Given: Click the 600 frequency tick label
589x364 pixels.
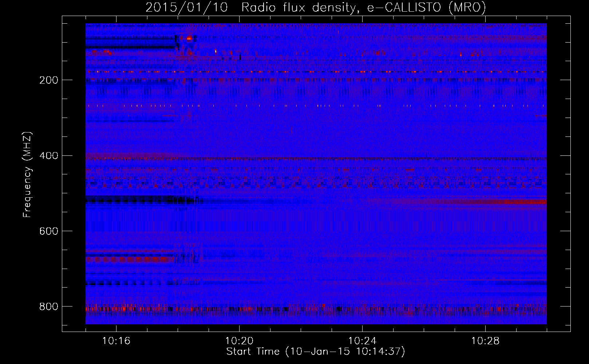Looking at the screenshot, I should [48, 232].
